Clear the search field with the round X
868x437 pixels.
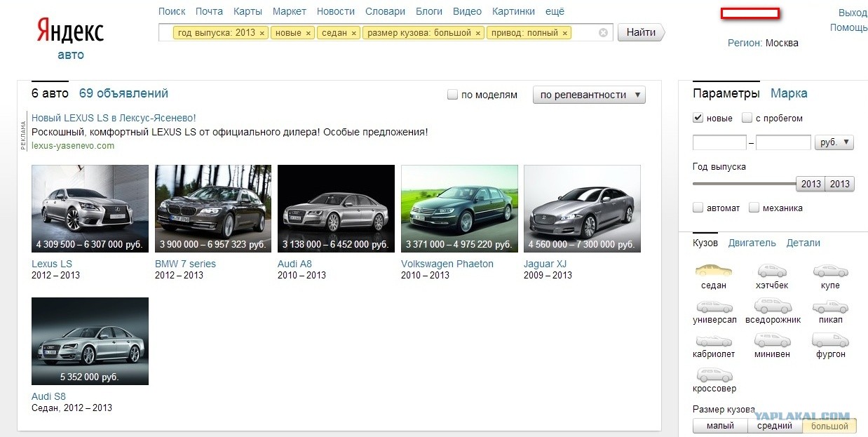(603, 32)
